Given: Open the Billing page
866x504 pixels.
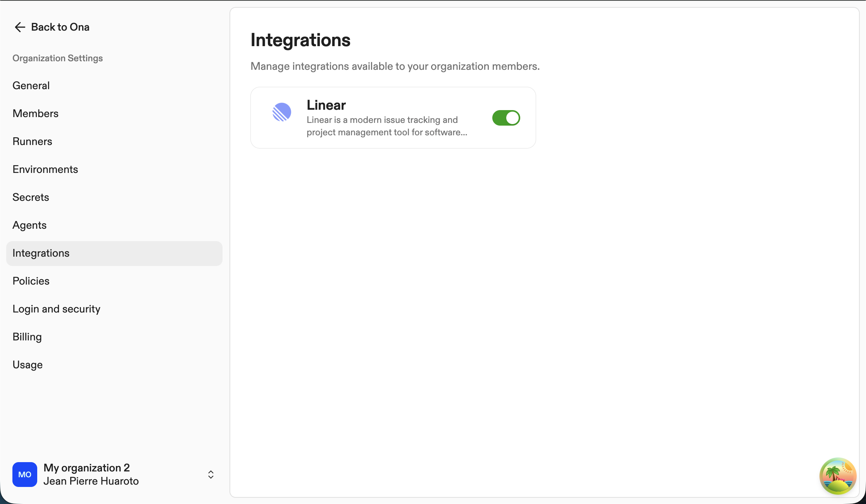Looking at the screenshot, I should [27, 337].
